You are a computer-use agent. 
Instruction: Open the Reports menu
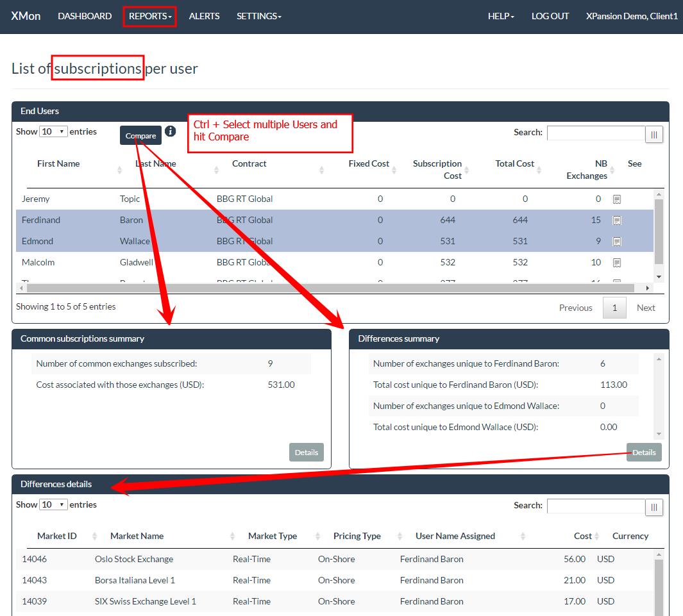click(x=150, y=16)
